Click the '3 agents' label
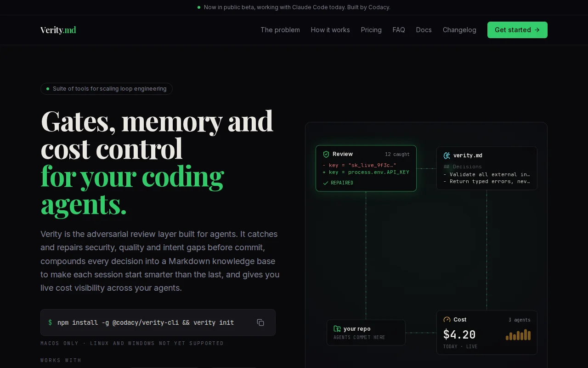Viewport: 588px width, 368px height. (x=520, y=320)
